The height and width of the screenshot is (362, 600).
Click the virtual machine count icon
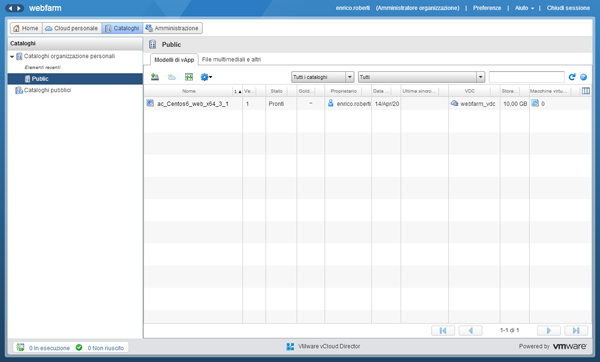point(535,103)
